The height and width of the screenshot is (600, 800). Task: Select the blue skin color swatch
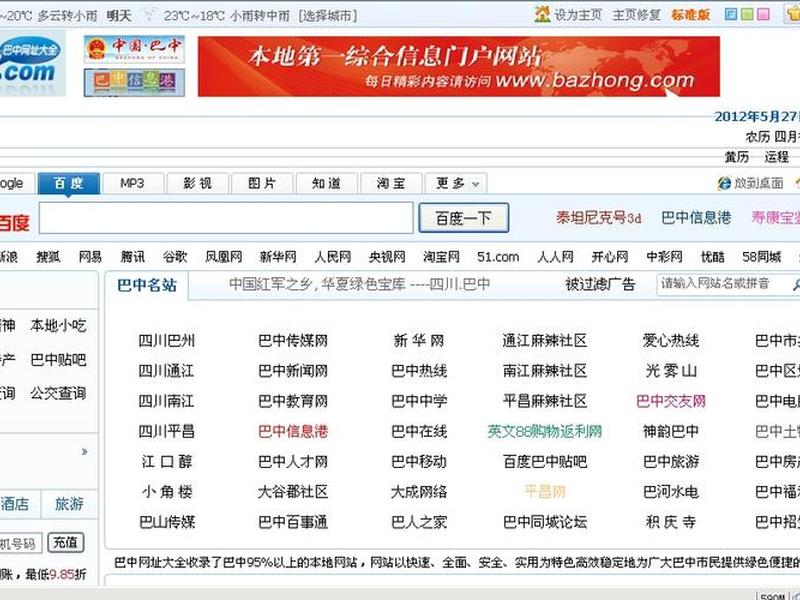731,14
